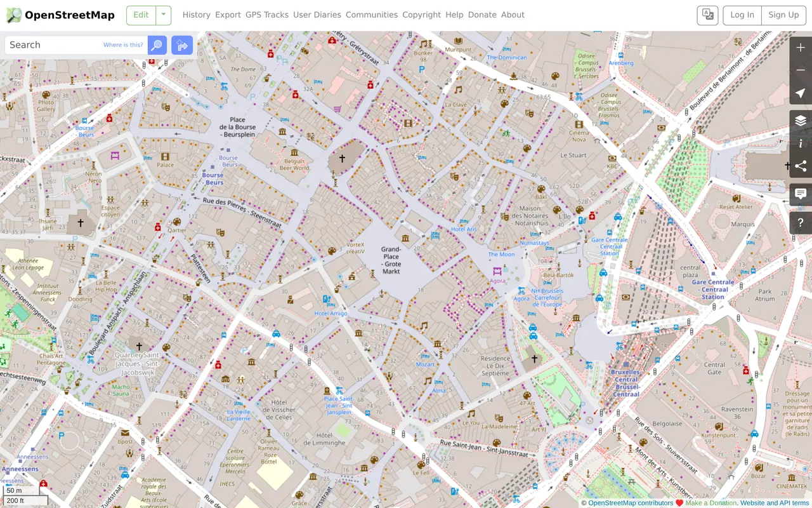
Task: Click the Grand-Place Grote Markt label
Action: [x=391, y=260]
